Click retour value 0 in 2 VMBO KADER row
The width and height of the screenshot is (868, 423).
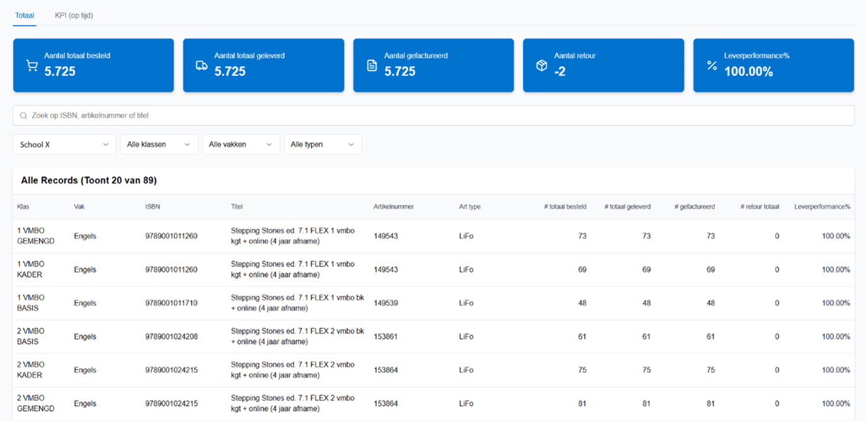[777, 370]
